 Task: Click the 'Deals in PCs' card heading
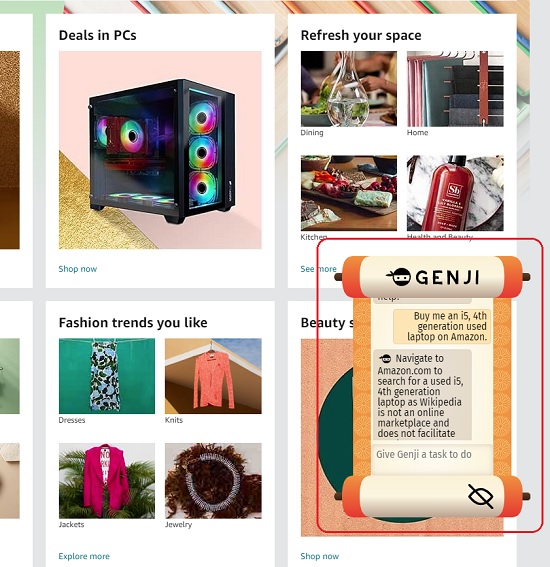click(98, 35)
